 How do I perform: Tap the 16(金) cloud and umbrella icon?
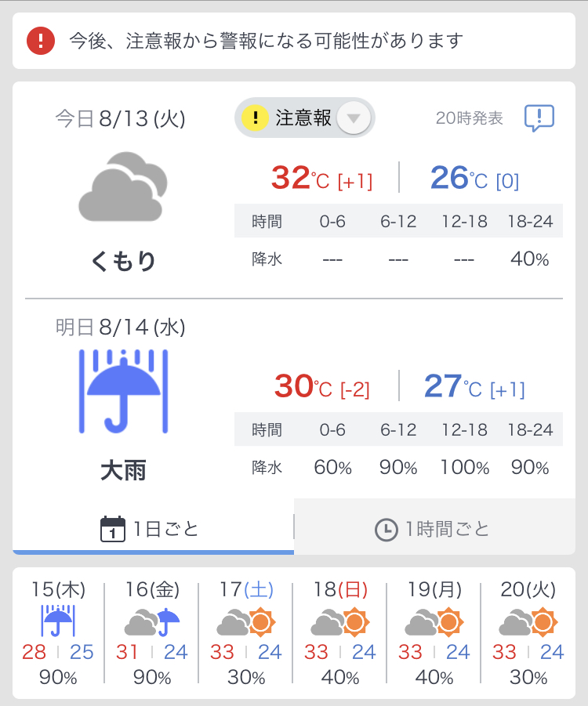click(x=152, y=622)
